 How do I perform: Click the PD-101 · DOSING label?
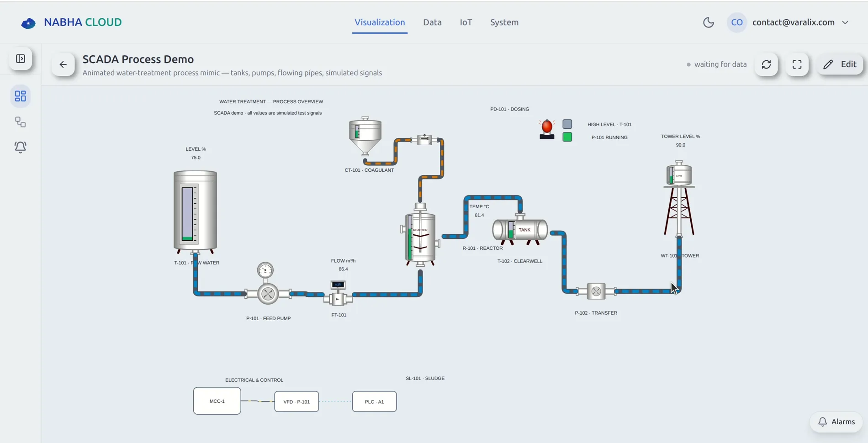(x=509, y=109)
